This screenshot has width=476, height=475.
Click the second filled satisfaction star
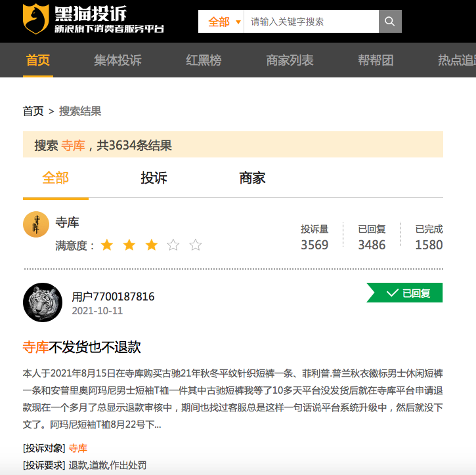coord(129,245)
